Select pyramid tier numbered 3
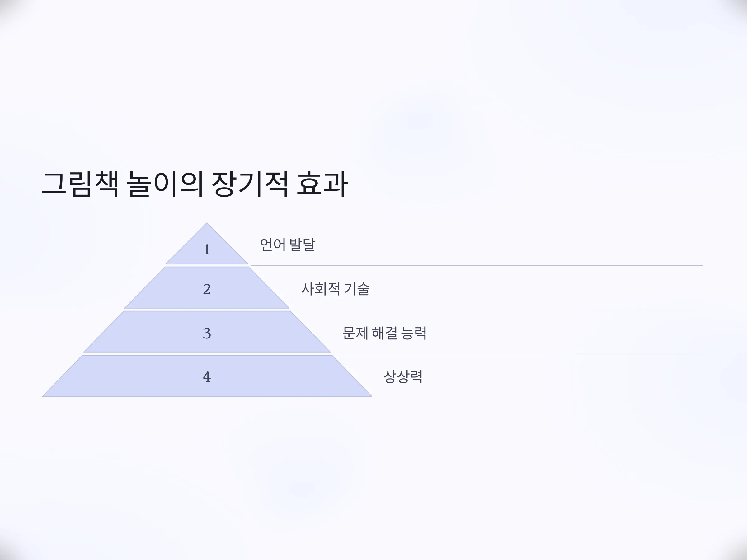This screenshot has width=747, height=560. pos(207,332)
